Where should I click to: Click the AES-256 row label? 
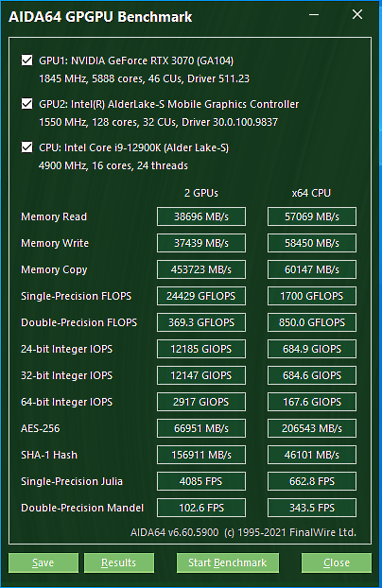40,428
